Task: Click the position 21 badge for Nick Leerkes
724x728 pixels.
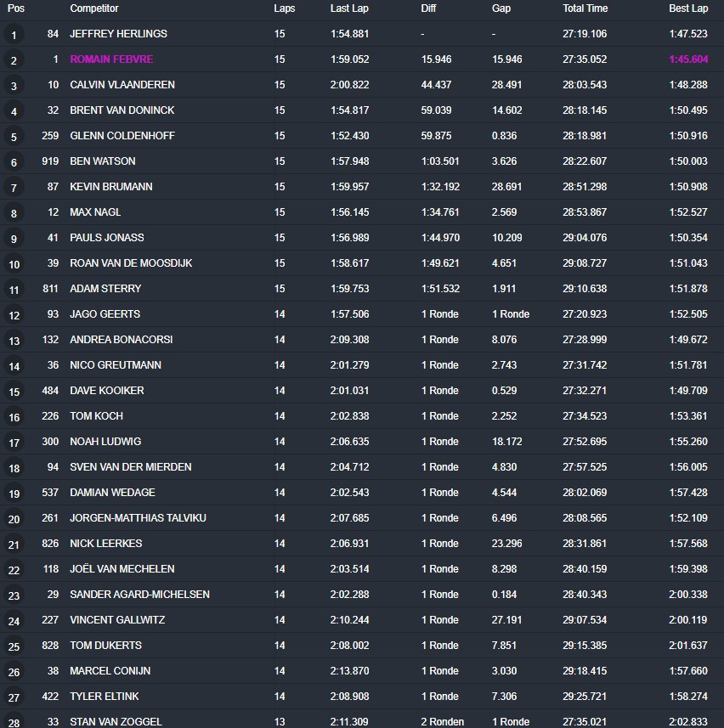Action: coord(14,545)
